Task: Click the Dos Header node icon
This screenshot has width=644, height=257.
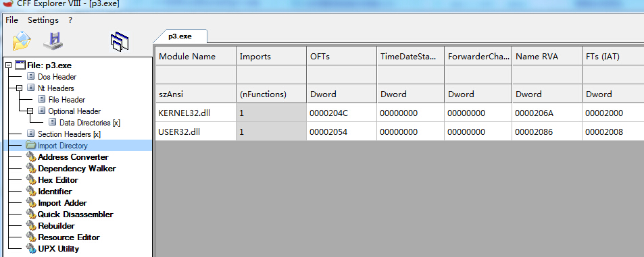Action: point(30,77)
